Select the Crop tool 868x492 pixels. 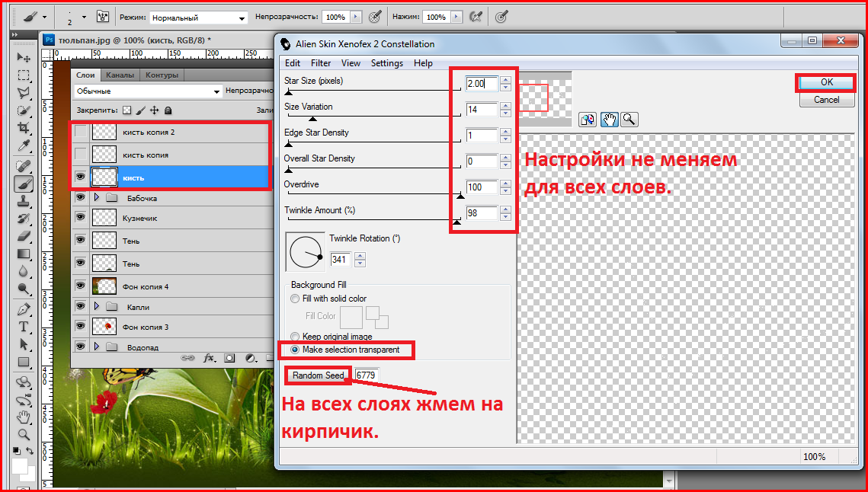pos(24,129)
